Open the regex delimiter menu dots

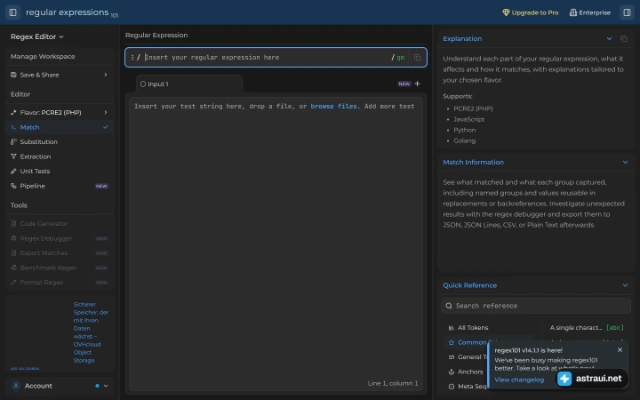132,58
